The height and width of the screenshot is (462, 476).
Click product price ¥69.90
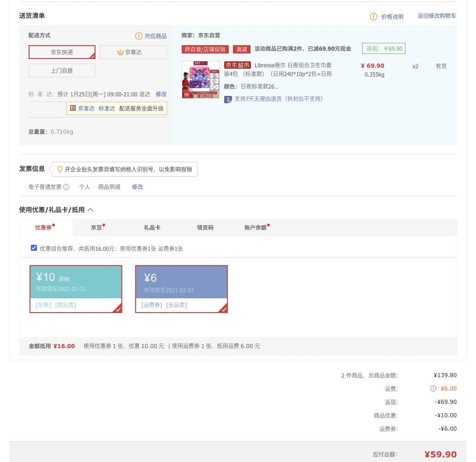pyautogui.click(x=373, y=66)
